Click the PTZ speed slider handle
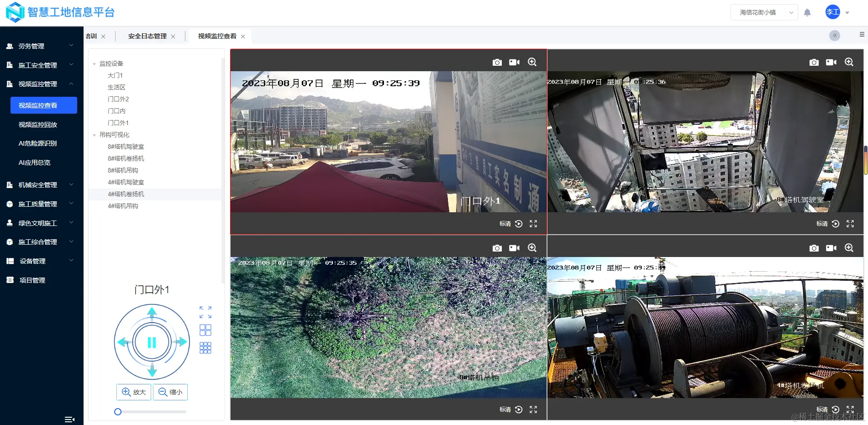 point(118,412)
